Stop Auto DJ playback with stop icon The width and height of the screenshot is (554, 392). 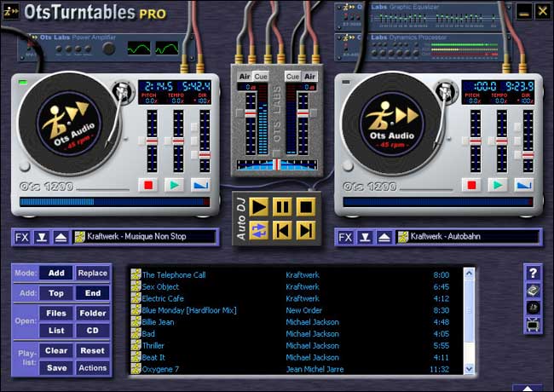[306, 206]
